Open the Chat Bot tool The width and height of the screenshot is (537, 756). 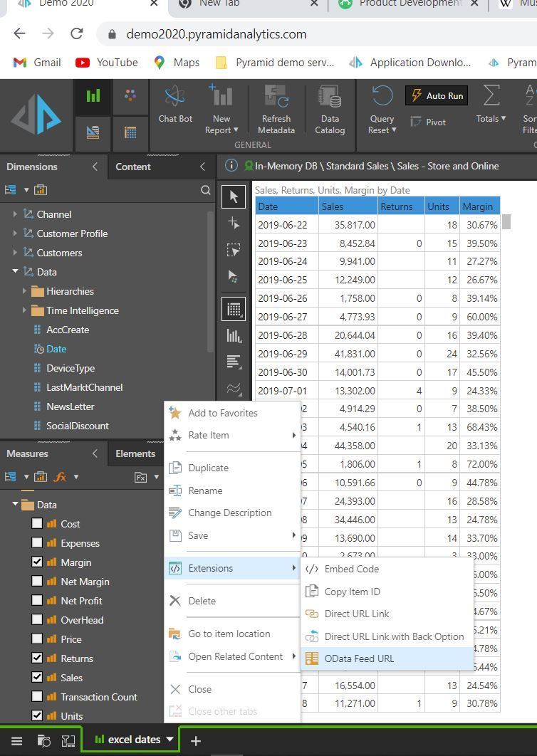174,104
